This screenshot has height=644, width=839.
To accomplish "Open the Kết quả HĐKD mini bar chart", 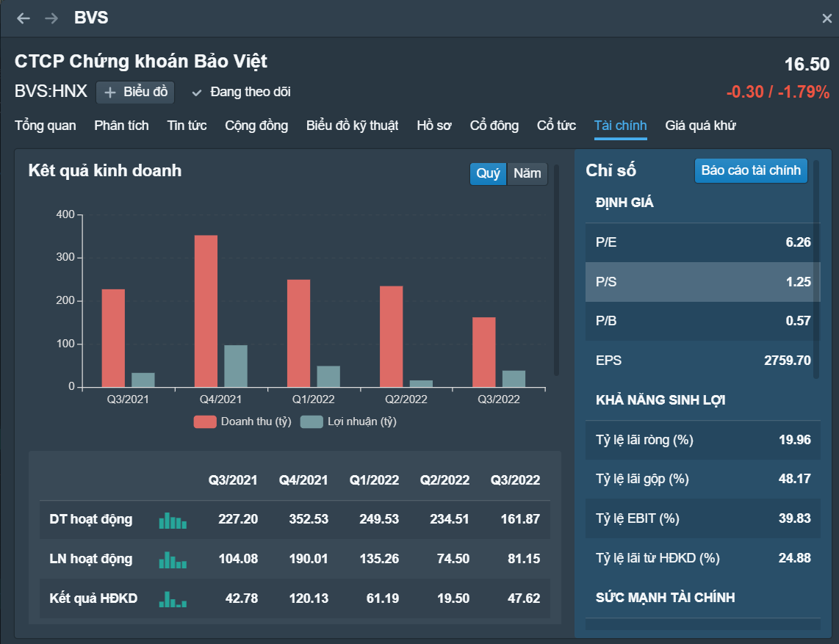I will click(173, 599).
